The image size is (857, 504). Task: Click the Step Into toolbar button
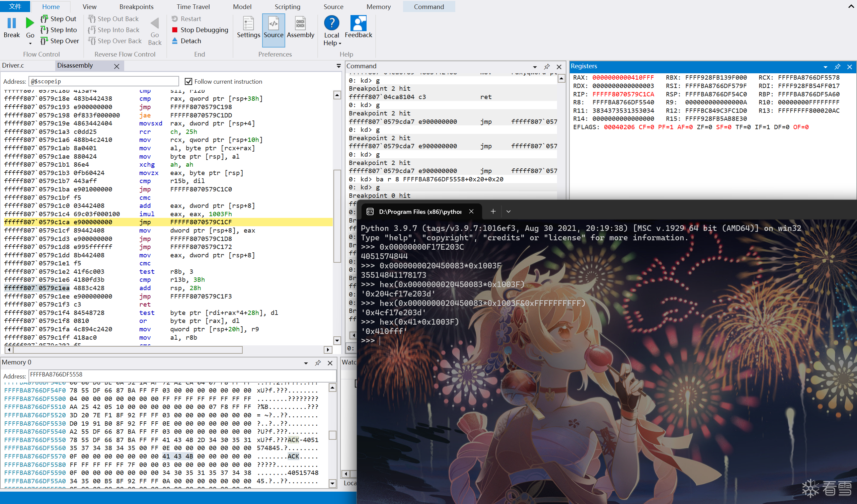click(x=59, y=30)
